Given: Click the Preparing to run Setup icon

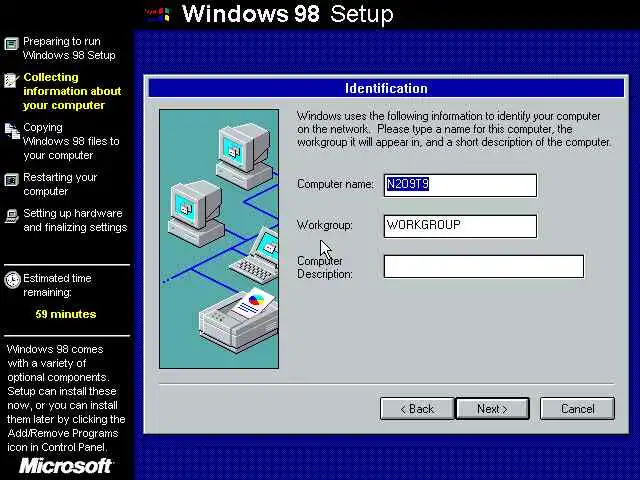Looking at the screenshot, I should pos(11,43).
